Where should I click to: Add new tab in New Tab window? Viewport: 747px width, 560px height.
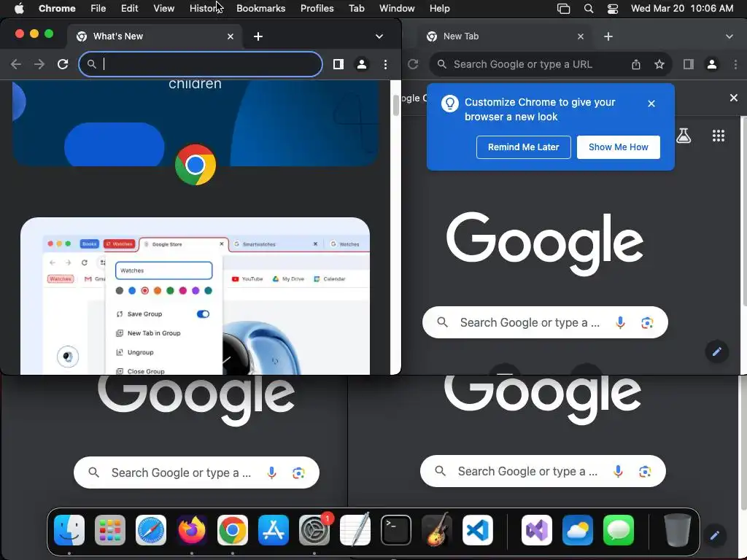click(608, 36)
